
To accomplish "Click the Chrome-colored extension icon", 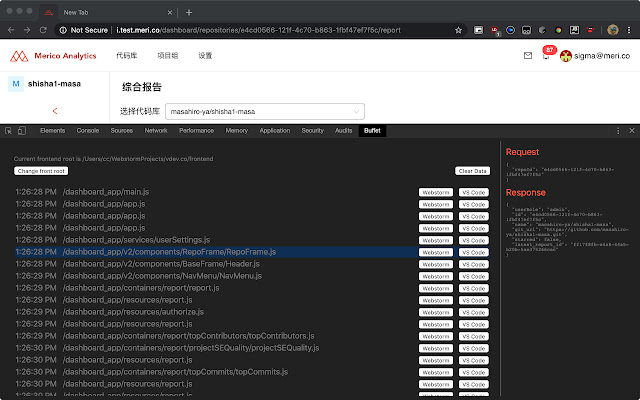I will 558,30.
